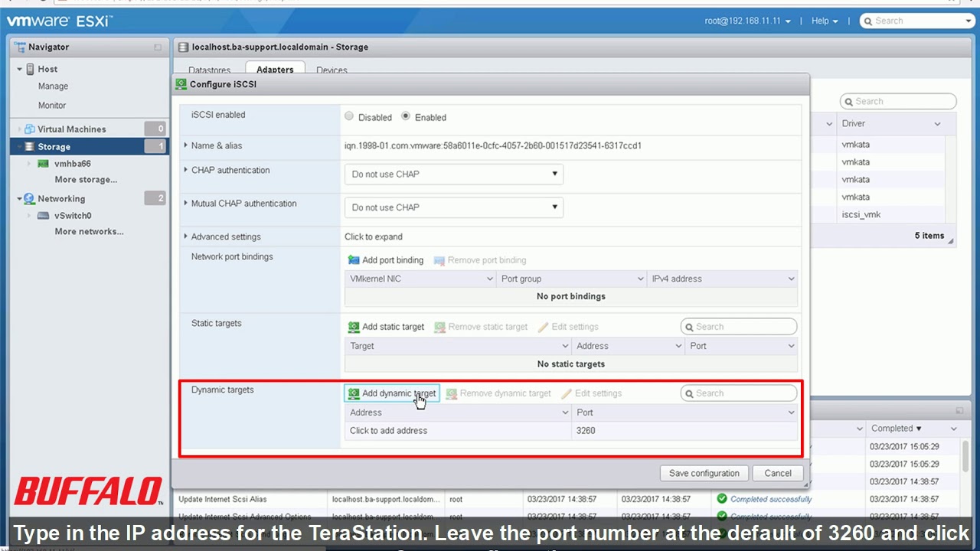Viewport: 980px width, 551px height.
Task: Click the Cancel button
Action: [x=777, y=473]
